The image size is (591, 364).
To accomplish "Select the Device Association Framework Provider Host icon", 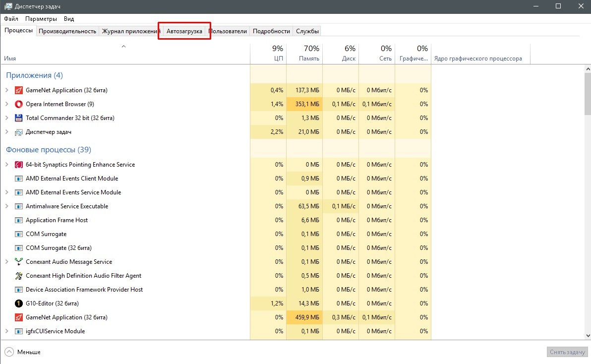I will [18, 290].
